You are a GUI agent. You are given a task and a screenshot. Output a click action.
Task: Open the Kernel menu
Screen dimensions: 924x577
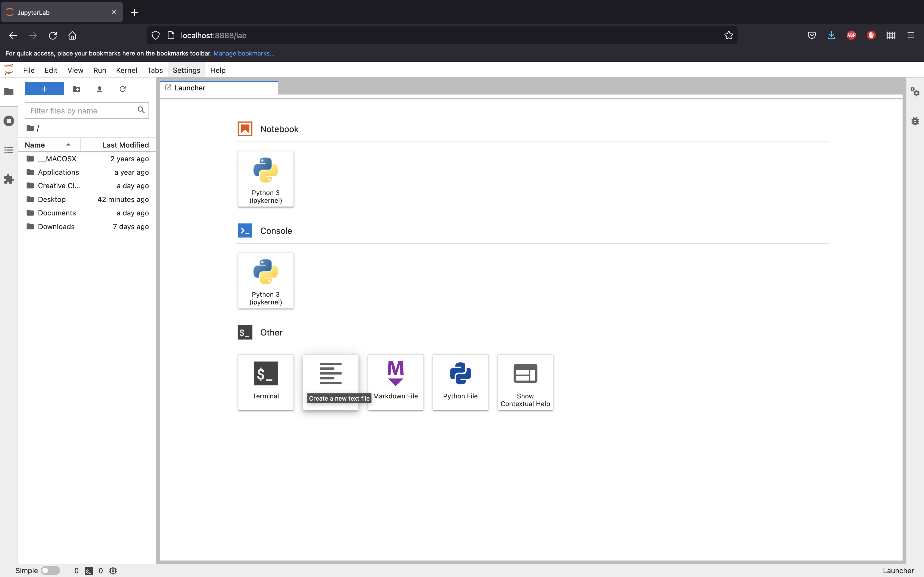tap(127, 70)
